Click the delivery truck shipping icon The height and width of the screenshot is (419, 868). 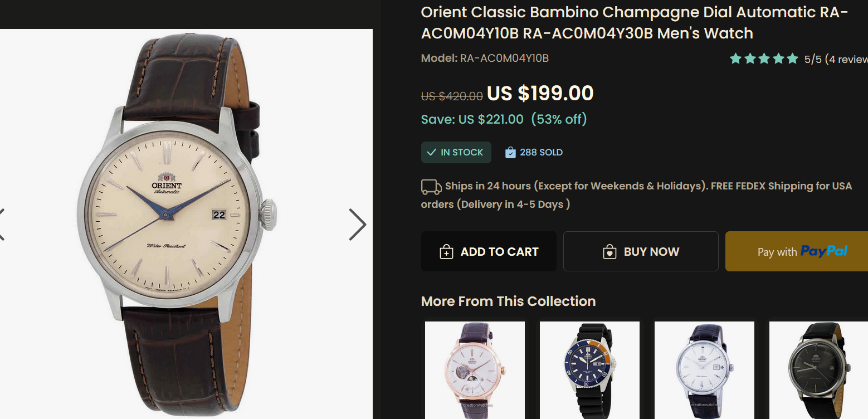[431, 187]
